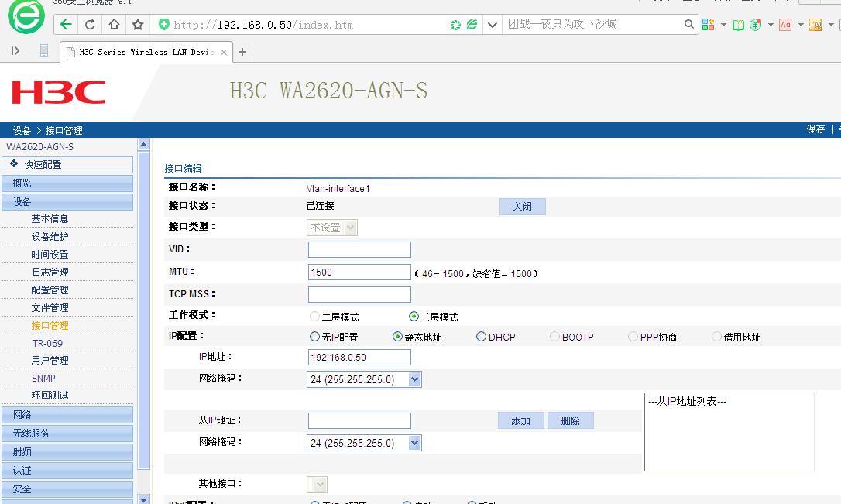Open 时间设置 time settings item
The height and width of the screenshot is (504, 841).
pos(50,255)
